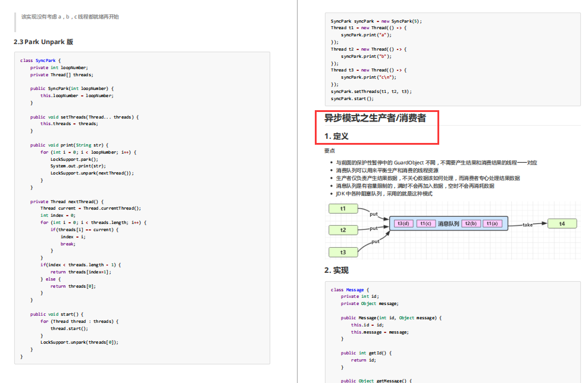The width and height of the screenshot is (588, 383).
Task: Click the line "private Object message;"
Action: (x=370, y=304)
